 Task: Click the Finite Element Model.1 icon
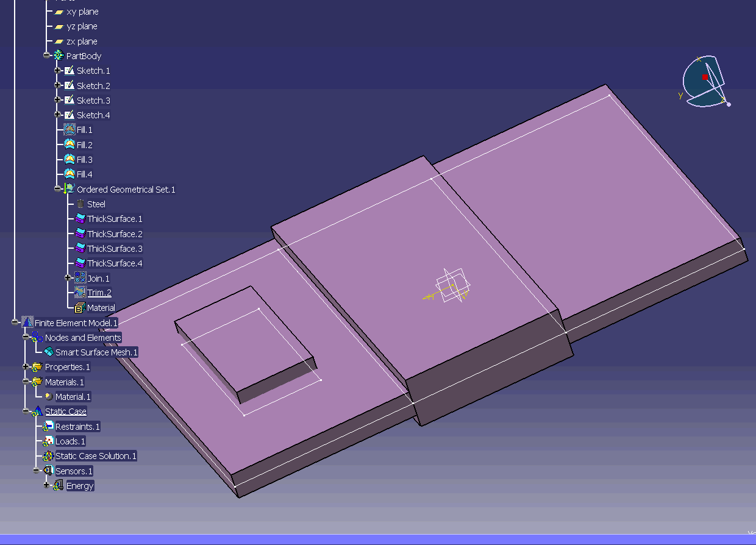27,322
